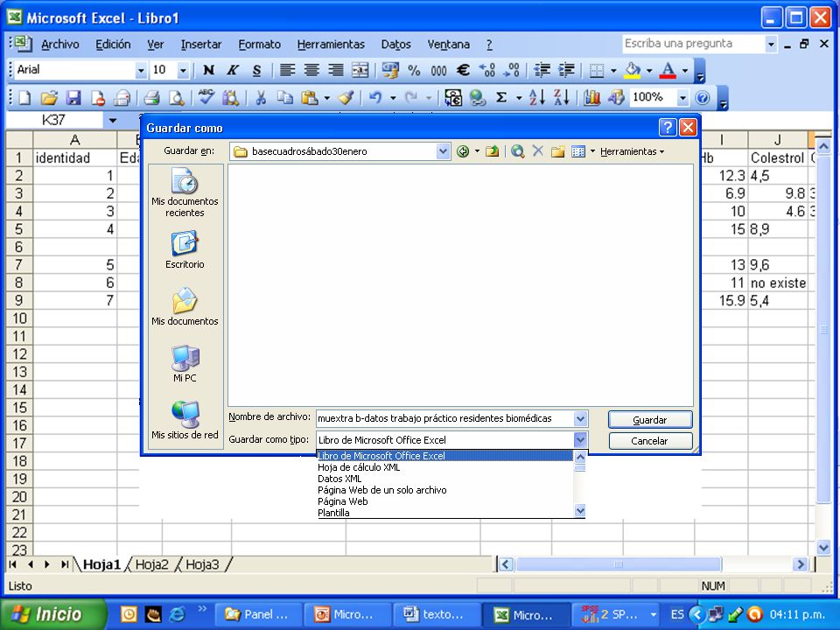Apply red font color swatch
Image resolution: width=840 pixels, height=630 pixels.
tap(668, 70)
